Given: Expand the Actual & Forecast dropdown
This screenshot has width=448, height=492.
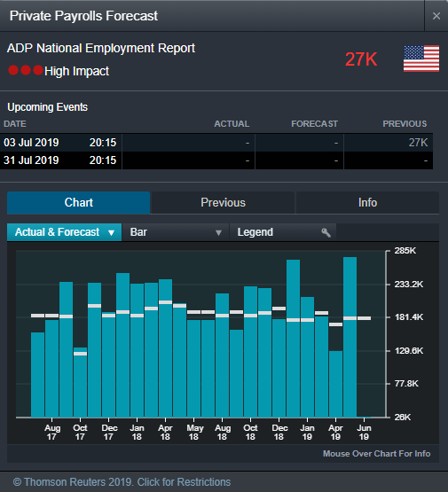Looking at the screenshot, I should tap(65, 232).
